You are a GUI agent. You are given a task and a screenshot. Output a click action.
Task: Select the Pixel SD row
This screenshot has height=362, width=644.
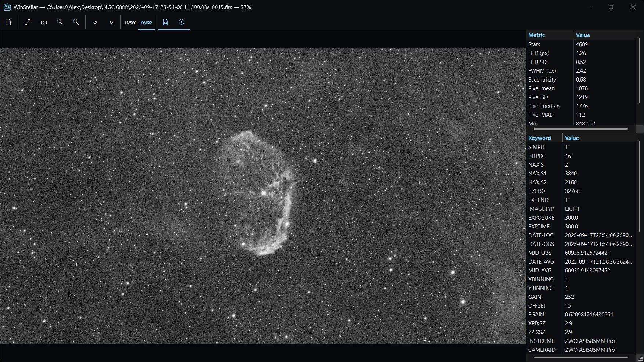tap(581, 97)
